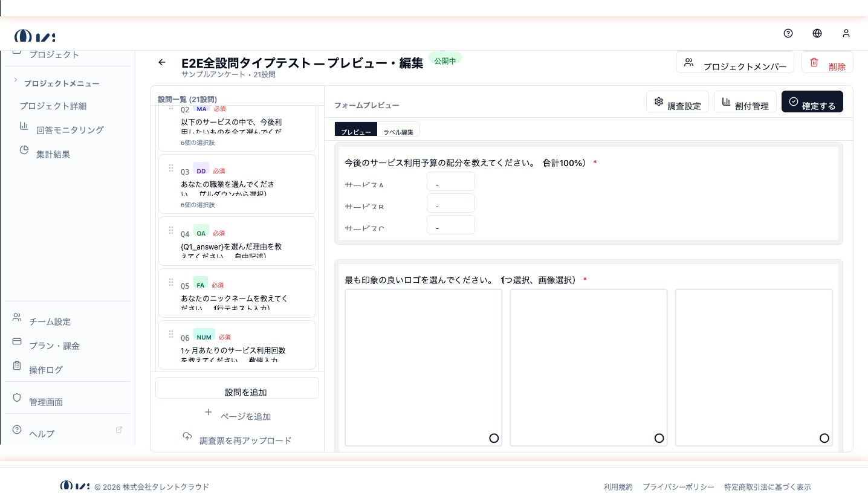Switch to the ラベル編集 tab

tap(398, 130)
